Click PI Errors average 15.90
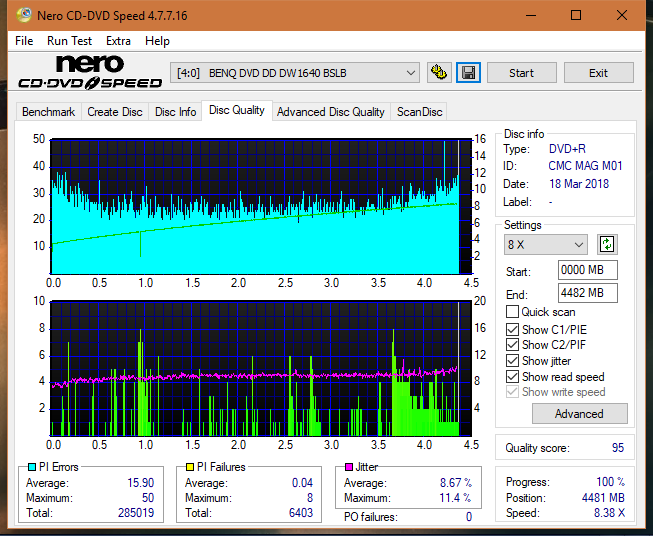The height and width of the screenshot is (536, 653). click(140, 483)
